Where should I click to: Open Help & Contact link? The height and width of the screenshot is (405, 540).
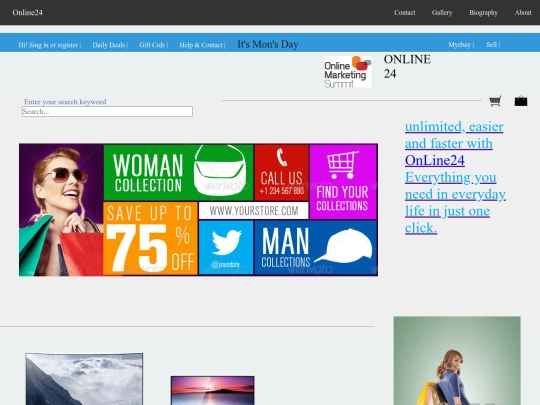coord(201,45)
